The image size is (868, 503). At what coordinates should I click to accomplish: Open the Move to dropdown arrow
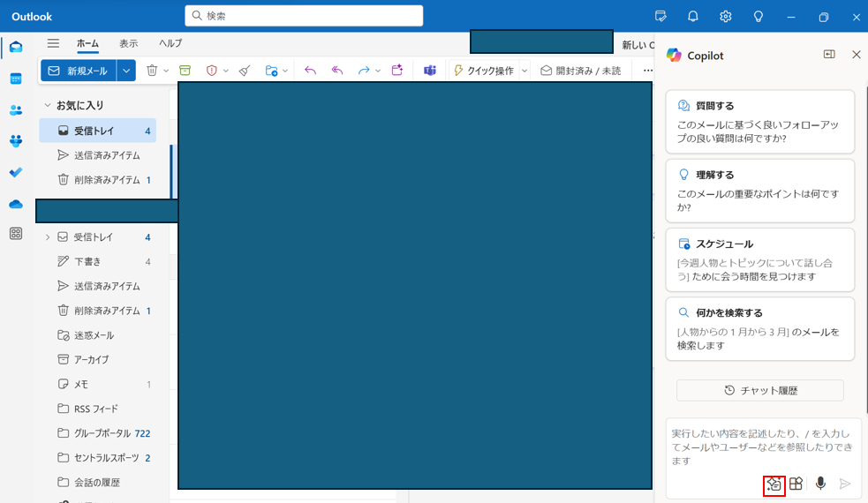click(285, 71)
